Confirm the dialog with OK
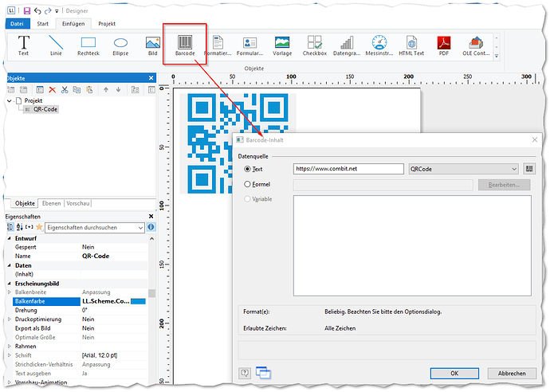This screenshot has height=392, width=550. click(x=454, y=374)
